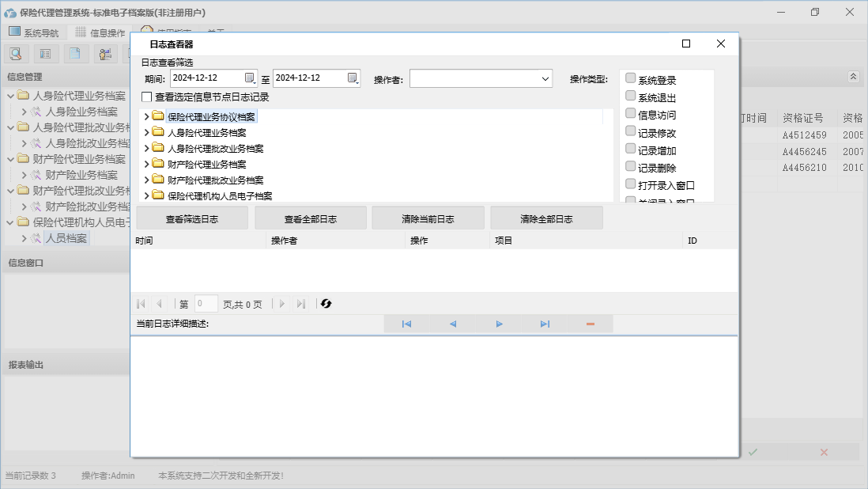868x489 pixels.
Task: Open the end date calendar picker
Action: [x=353, y=78]
